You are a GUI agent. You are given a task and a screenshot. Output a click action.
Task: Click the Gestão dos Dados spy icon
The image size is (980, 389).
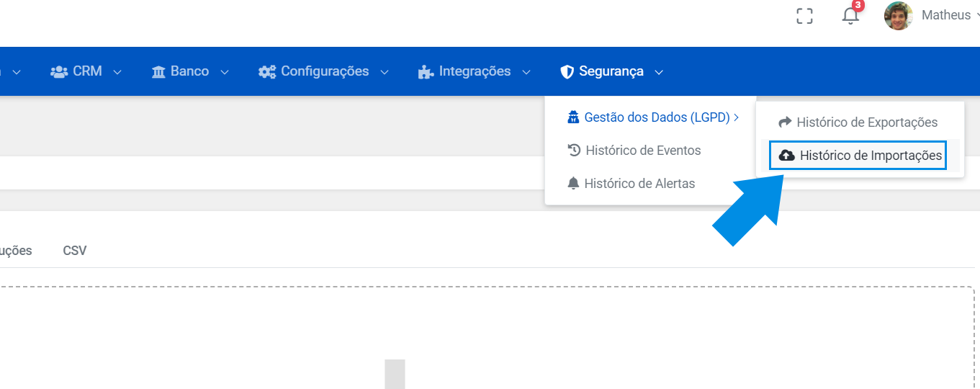(573, 117)
